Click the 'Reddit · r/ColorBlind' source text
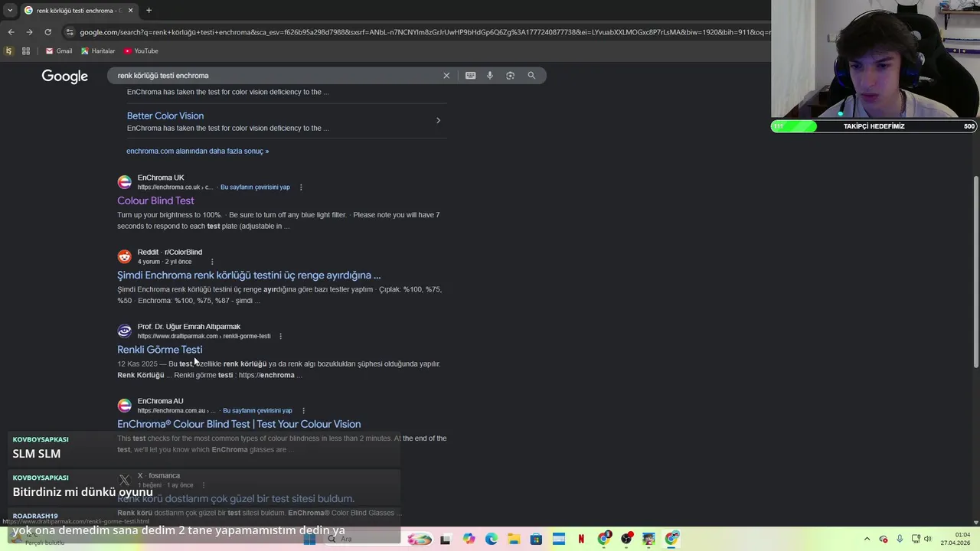The height and width of the screenshot is (551, 980). [170, 252]
